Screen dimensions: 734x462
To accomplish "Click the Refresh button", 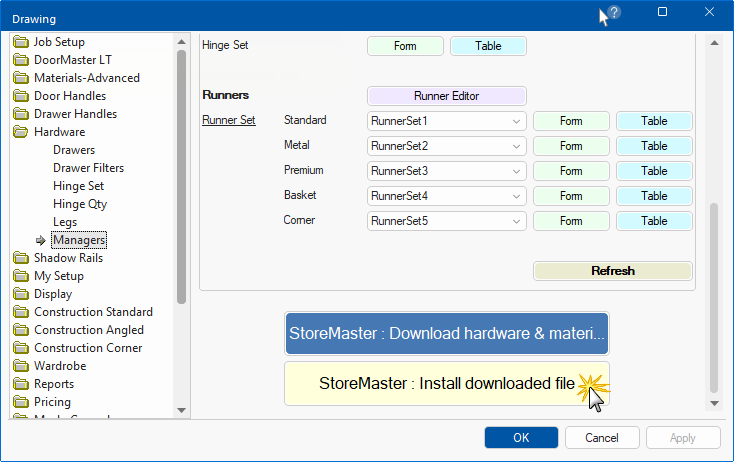I will coord(612,270).
